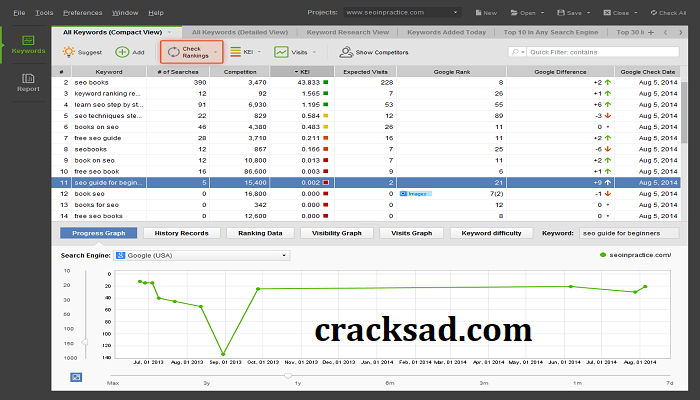Viewport: 700px width, 400px height.
Task: Open the Search Engine Google (USA) dropdown
Action: point(202,255)
